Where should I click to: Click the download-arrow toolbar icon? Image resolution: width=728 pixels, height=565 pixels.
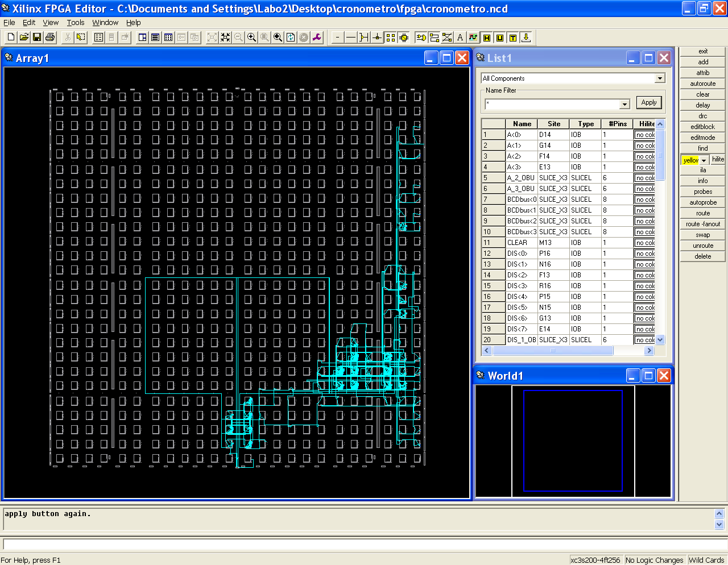click(x=526, y=37)
